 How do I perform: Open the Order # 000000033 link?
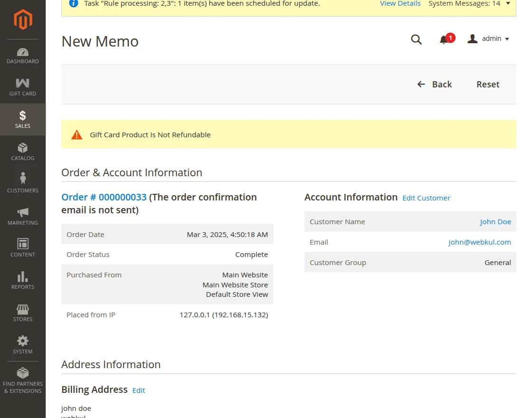click(x=104, y=198)
